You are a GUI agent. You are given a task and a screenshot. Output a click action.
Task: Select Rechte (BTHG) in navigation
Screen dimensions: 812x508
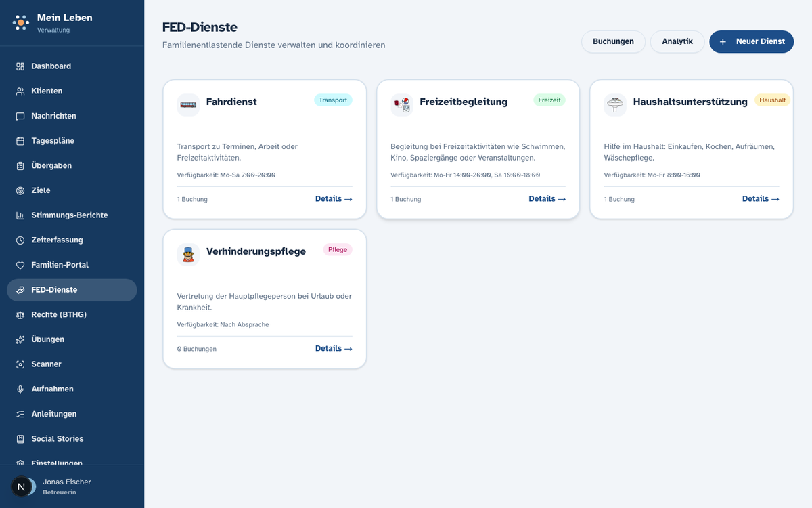click(x=72, y=315)
